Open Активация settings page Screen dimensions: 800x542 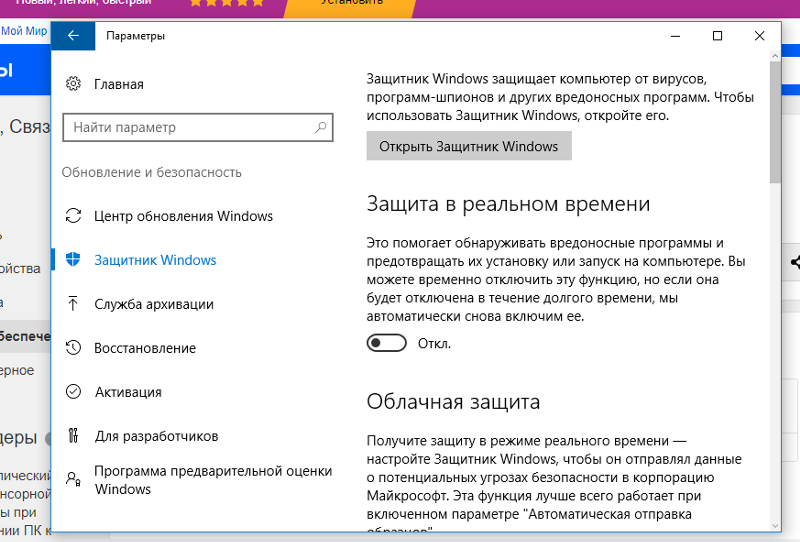128,392
